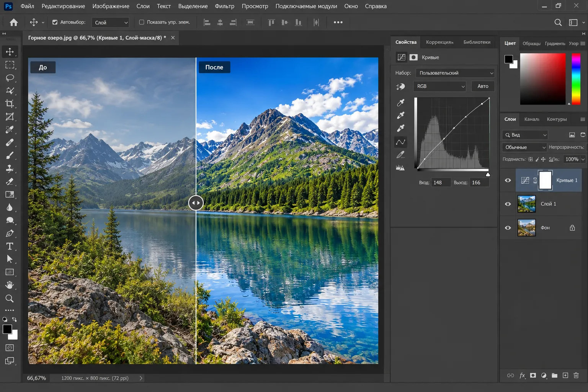Click the rainbow hue slider in the Цвет panel
The image size is (588, 392).
pos(576,79)
